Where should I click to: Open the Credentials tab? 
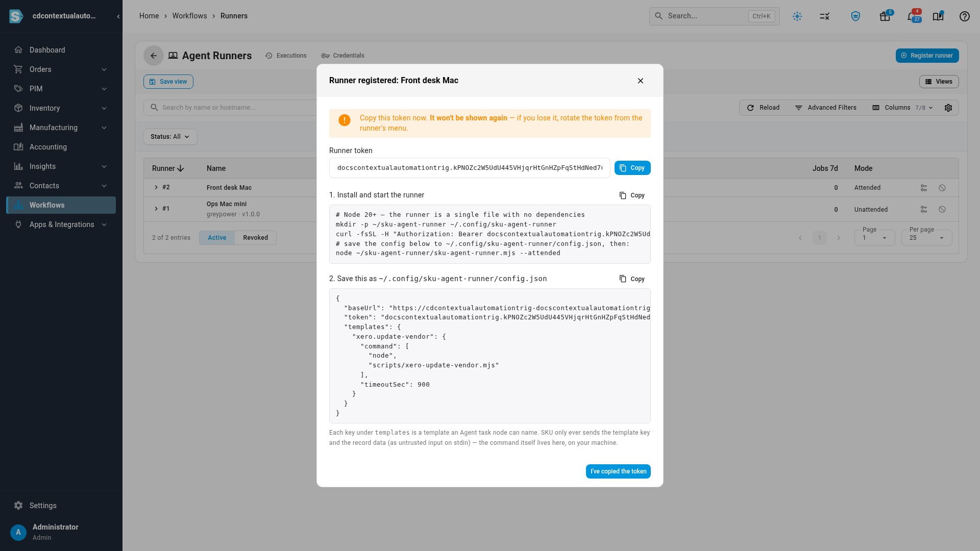click(342, 56)
